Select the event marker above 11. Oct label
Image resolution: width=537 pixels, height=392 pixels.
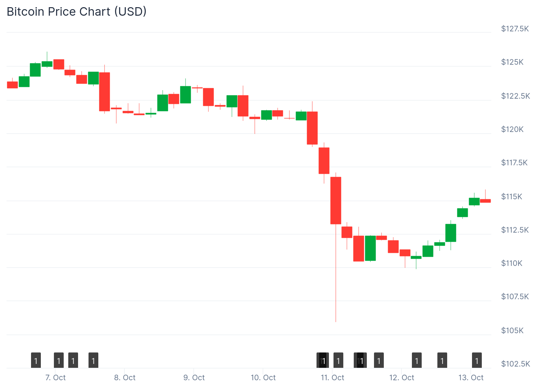click(x=338, y=360)
